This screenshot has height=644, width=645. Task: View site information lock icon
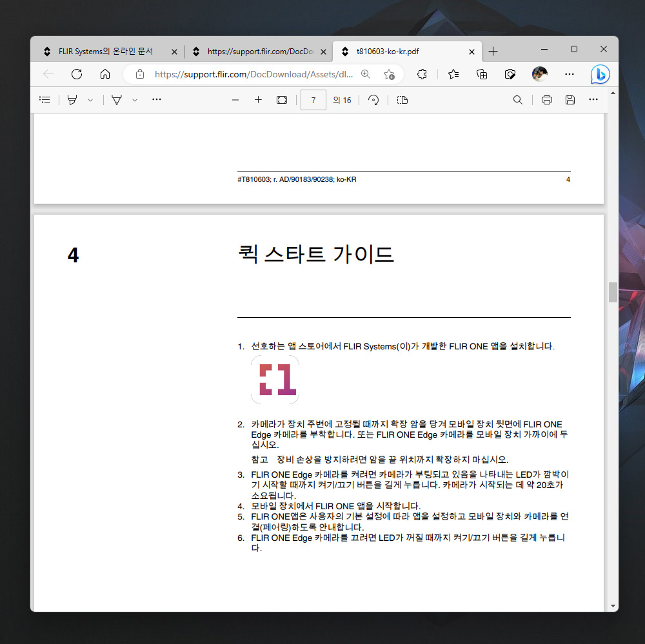(140, 74)
